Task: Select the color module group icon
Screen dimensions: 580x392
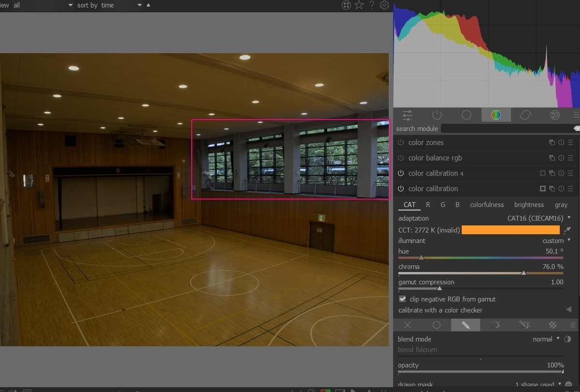Action: click(496, 115)
